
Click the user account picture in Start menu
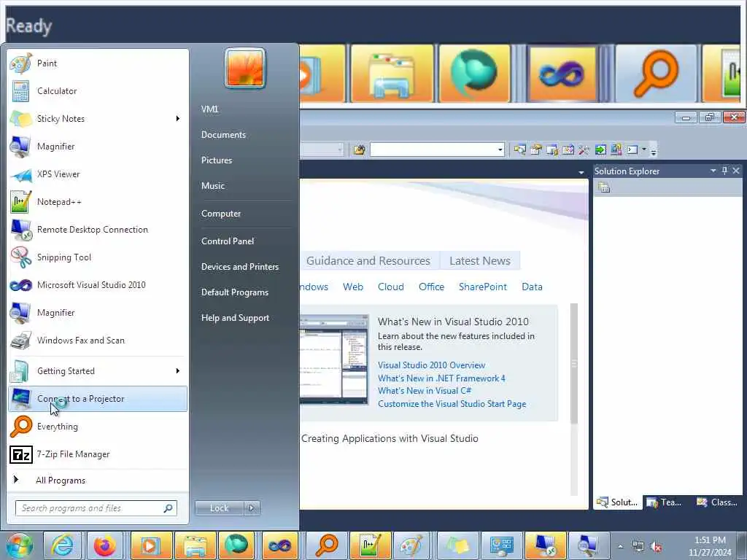point(245,68)
